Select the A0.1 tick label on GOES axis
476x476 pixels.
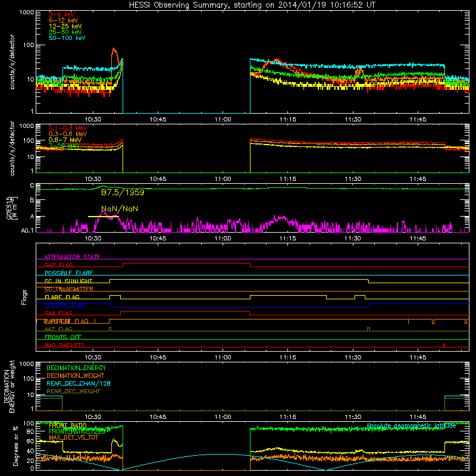(27, 231)
